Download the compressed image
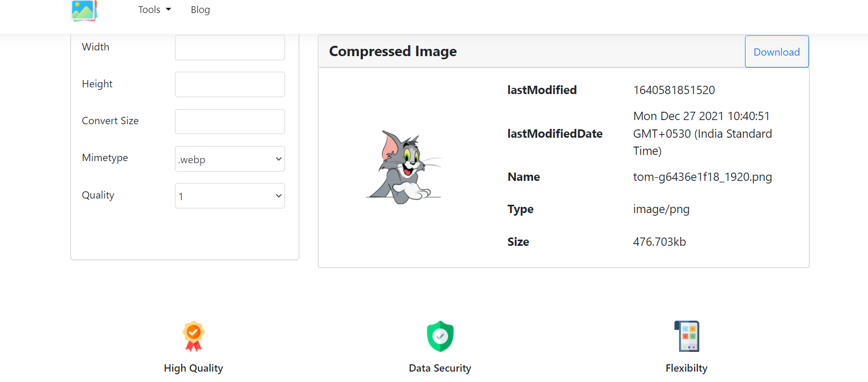This screenshot has height=382, width=868. [777, 52]
